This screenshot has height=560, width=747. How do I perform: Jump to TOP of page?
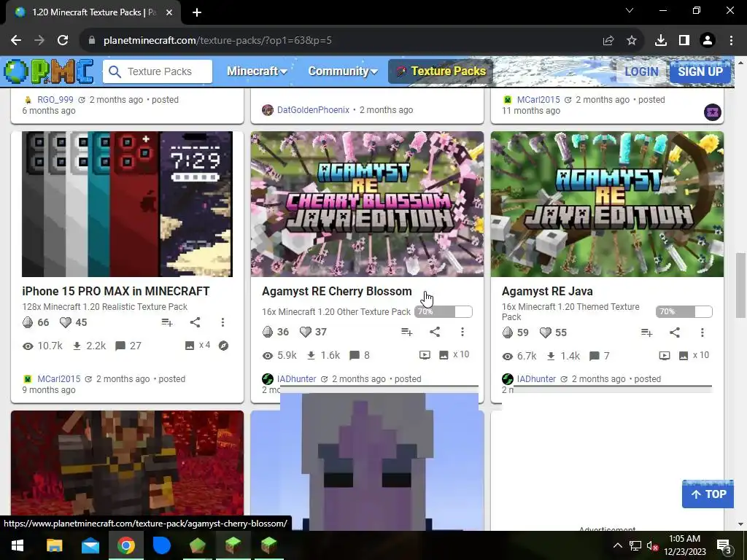coord(708,494)
